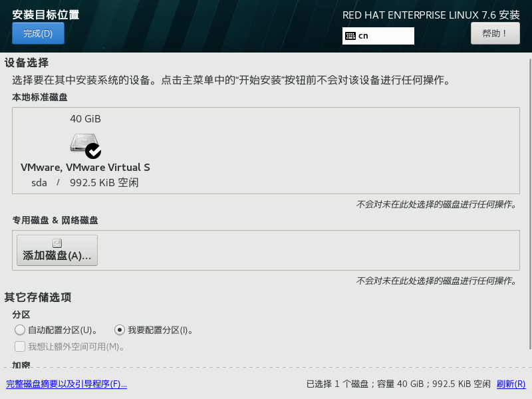532x399 pixels.
Task: Click the VMware, VMware Virtual S disk name
Action: [85, 168]
